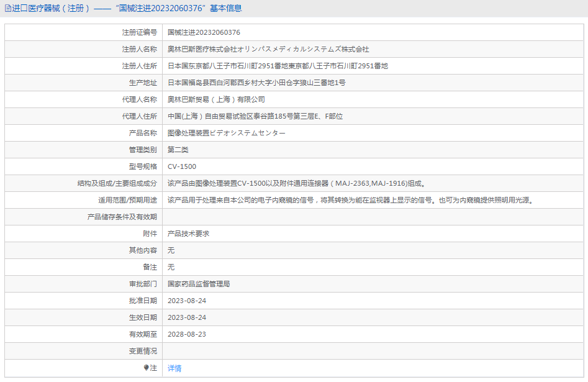Select production address 日本国福岛县西白河郡 value

256,83
